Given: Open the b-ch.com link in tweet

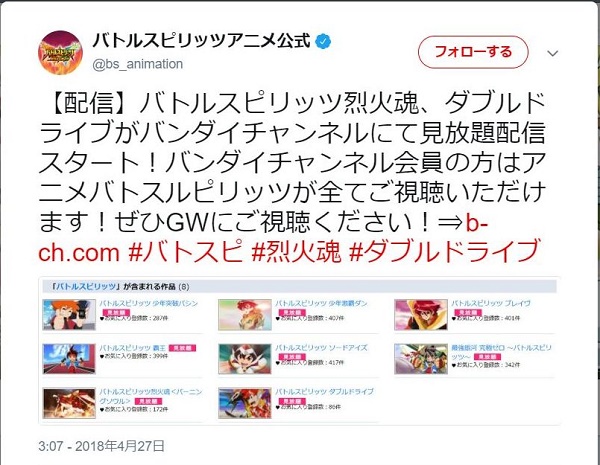Looking at the screenshot, I should tap(263, 237).
